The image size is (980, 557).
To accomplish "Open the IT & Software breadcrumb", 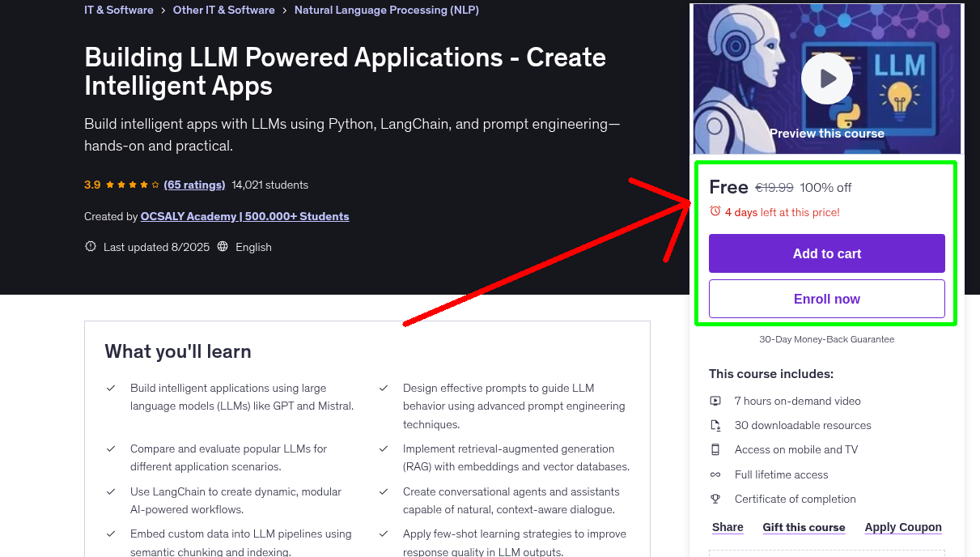I will tap(118, 10).
